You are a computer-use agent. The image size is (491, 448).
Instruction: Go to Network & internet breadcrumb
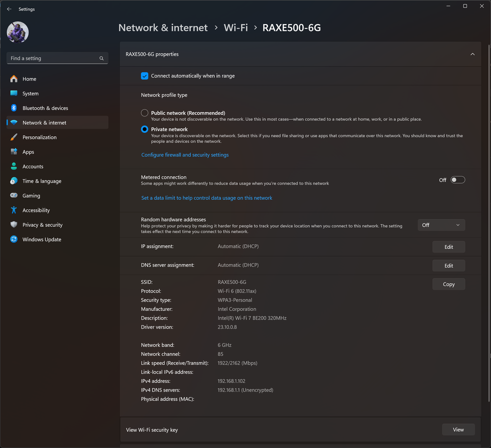(x=163, y=28)
